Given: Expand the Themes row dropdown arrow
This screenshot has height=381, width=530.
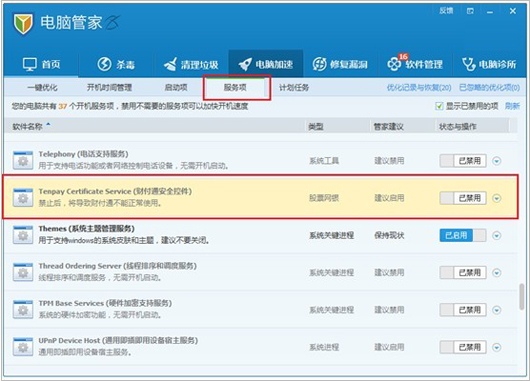Looking at the screenshot, I should 497,235.
